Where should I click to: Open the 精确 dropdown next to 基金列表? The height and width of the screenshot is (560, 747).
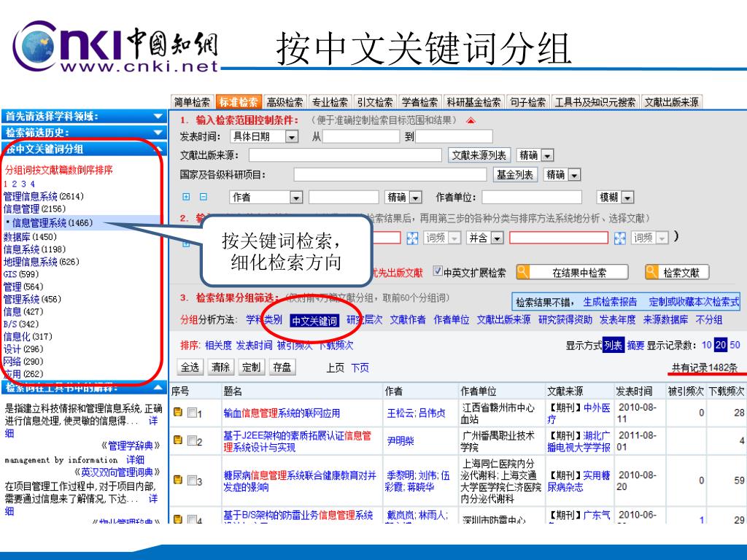574,175
